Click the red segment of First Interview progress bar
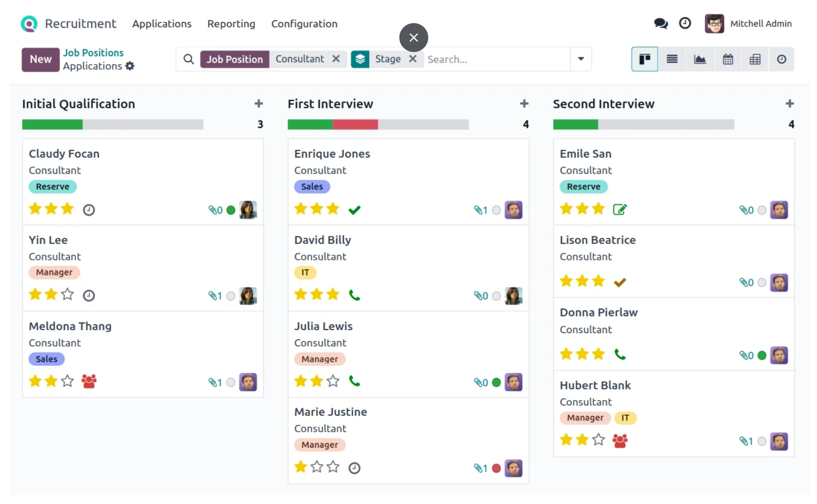Image resolution: width=817 pixels, height=504 pixels. coord(355,125)
